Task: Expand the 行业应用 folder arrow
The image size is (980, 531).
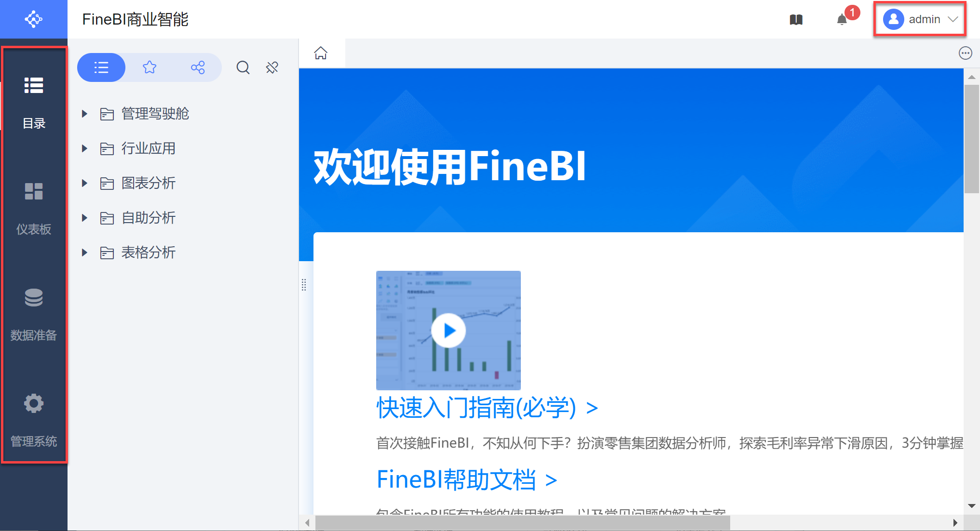Action: 84,148
